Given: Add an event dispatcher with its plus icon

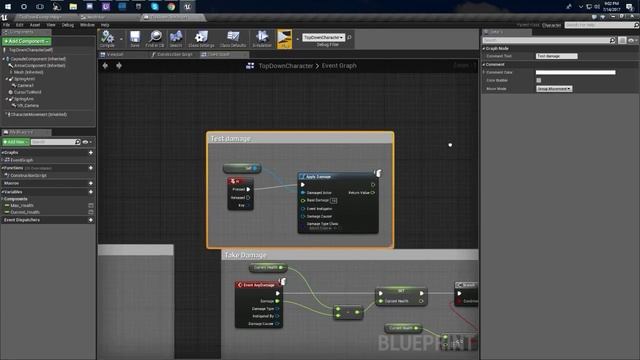Looking at the screenshot, I should tap(91, 220).
